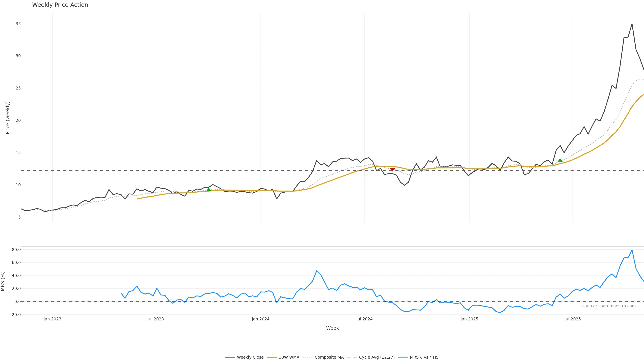Viewport: 644px width, 362px height.
Task: Toggle the Weekly Close series label in legend
Action: (x=250, y=357)
